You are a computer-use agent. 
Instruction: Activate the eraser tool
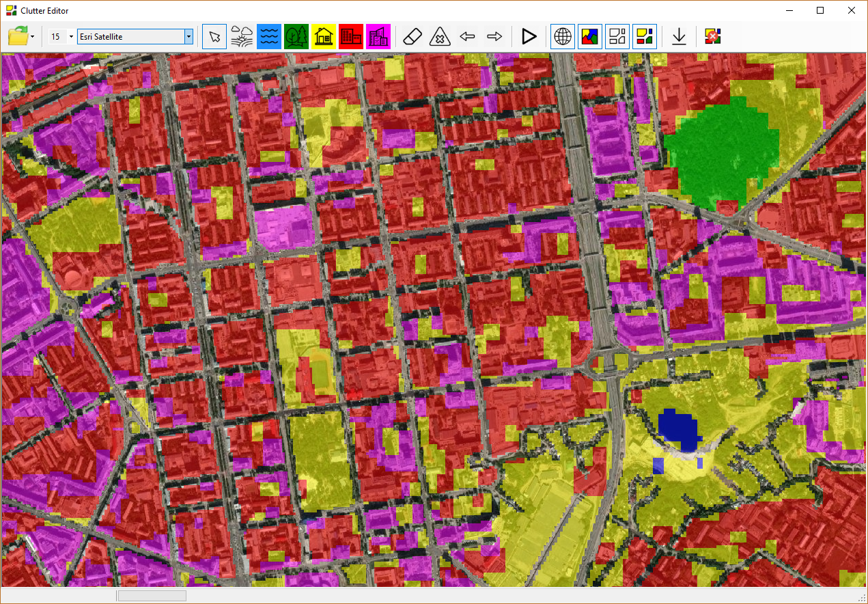[x=413, y=37]
